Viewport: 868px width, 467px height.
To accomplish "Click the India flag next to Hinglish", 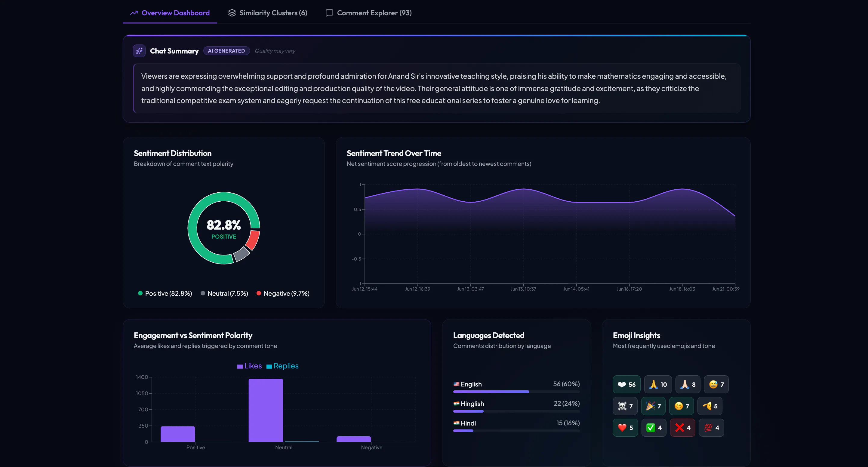I will pyautogui.click(x=457, y=404).
